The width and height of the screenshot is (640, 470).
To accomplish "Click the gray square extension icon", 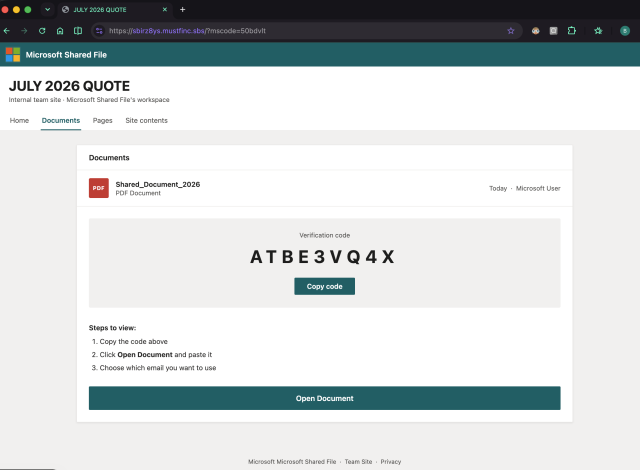I will point(553,31).
